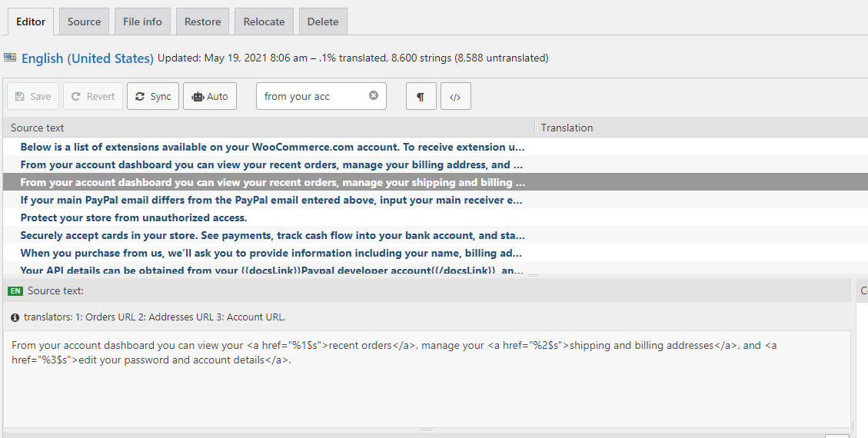Go to the Relocate tab

pyautogui.click(x=264, y=22)
